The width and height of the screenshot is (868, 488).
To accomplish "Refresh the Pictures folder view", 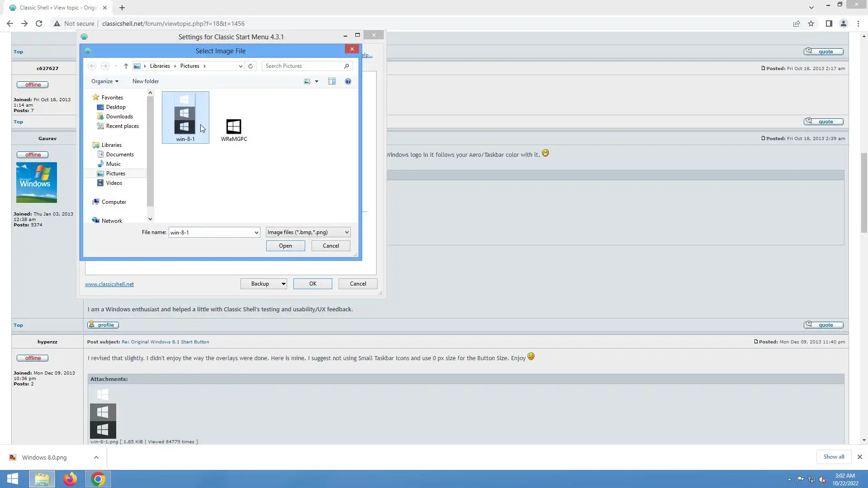I will [250, 66].
